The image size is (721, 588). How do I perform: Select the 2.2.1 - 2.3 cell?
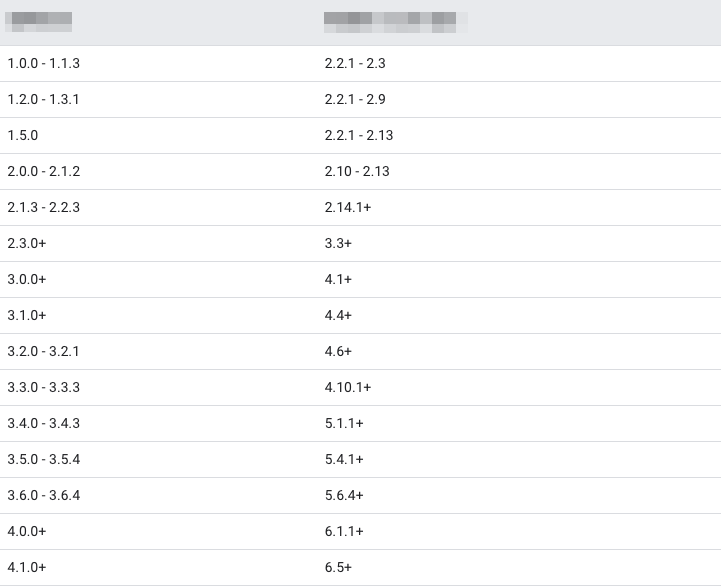(x=355, y=64)
